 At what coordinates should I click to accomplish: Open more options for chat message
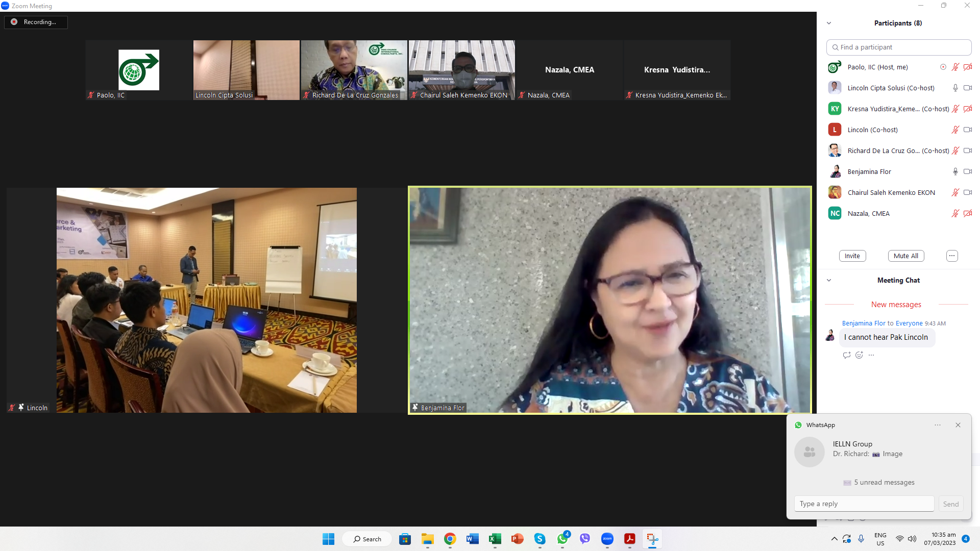(x=871, y=355)
